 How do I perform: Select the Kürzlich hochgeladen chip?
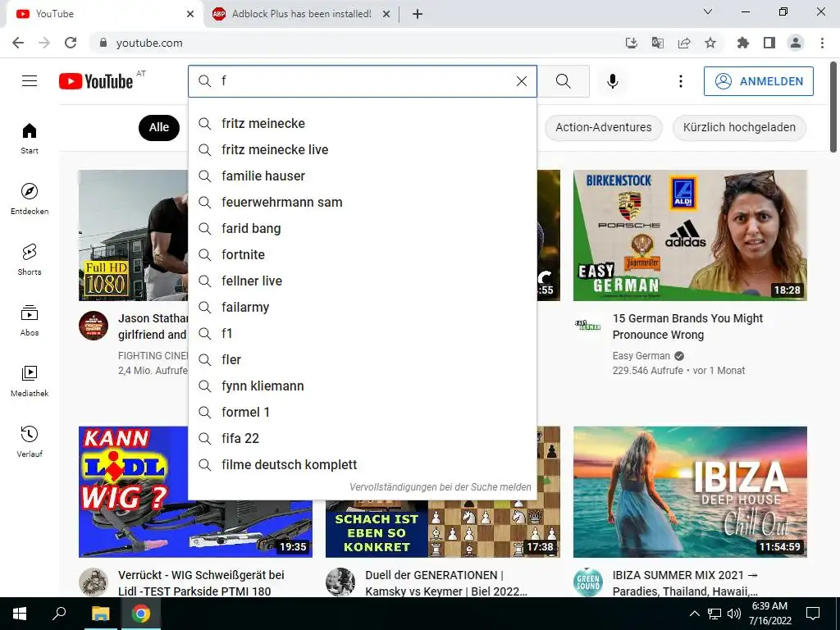click(739, 127)
